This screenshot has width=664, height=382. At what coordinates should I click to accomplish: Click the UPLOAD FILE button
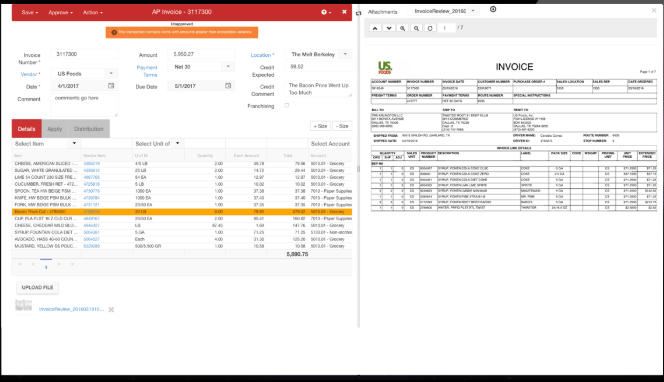37,288
